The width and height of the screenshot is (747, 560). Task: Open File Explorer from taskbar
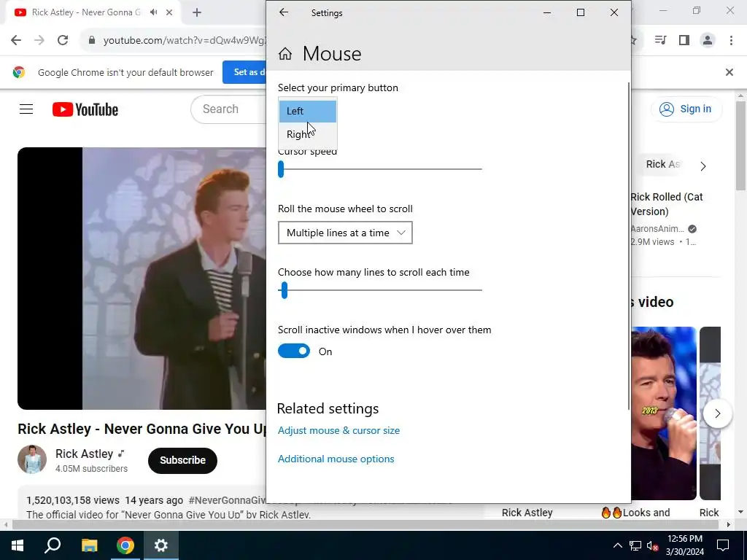pyautogui.click(x=89, y=545)
